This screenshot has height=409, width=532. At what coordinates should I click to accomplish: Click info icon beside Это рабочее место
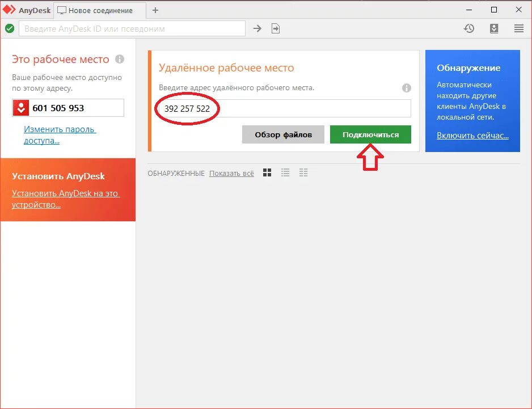pyautogui.click(x=120, y=59)
